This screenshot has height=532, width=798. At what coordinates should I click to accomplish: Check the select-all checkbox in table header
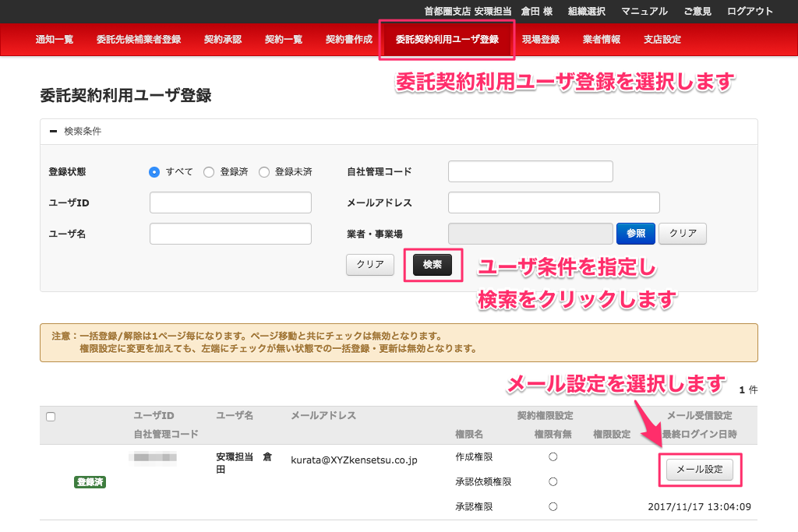(x=51, y=417)
